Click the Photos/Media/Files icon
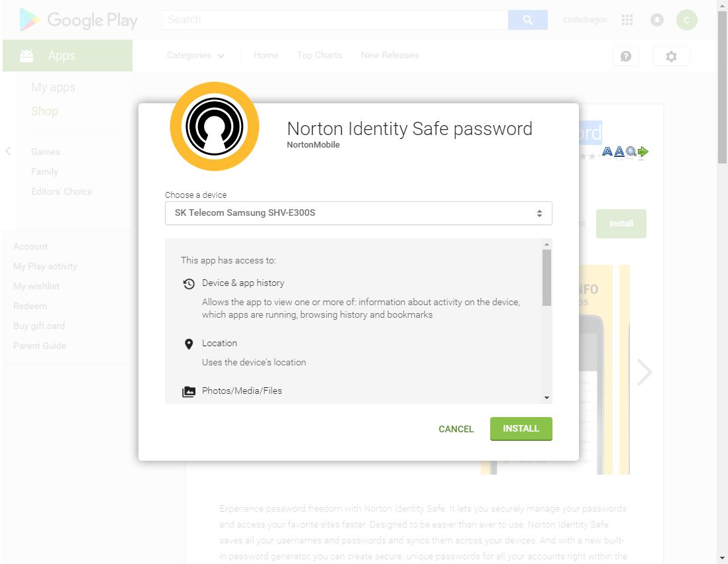 coord(189,391)
